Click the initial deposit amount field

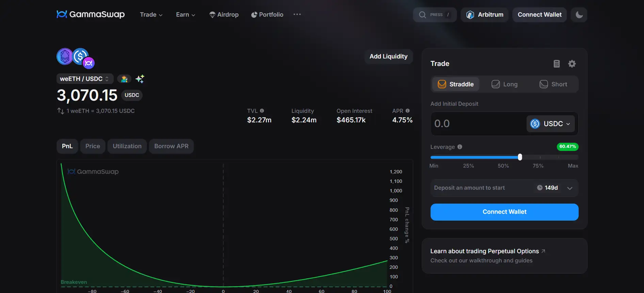pos(477,124)
